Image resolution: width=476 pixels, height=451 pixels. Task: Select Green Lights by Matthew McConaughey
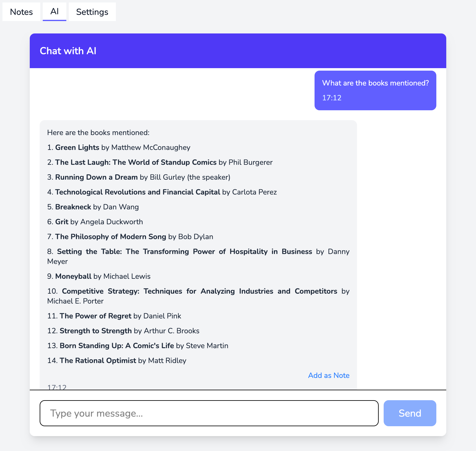pos(119,147)
